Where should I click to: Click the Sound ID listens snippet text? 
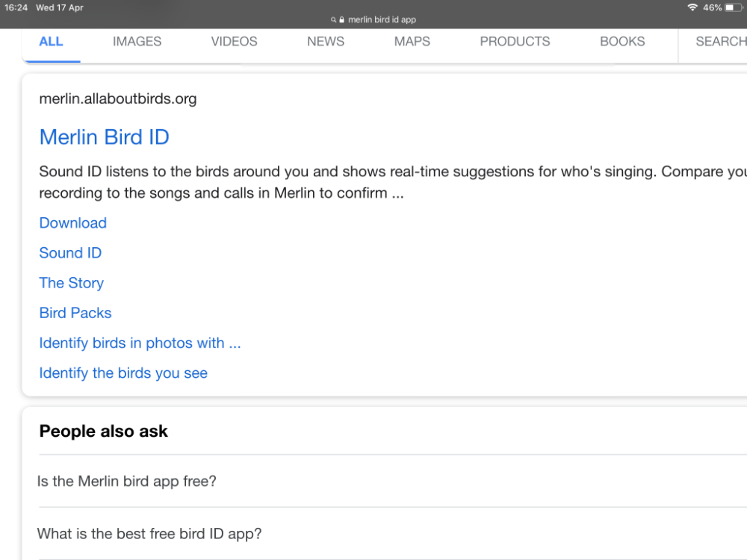(x=393, y=182)
